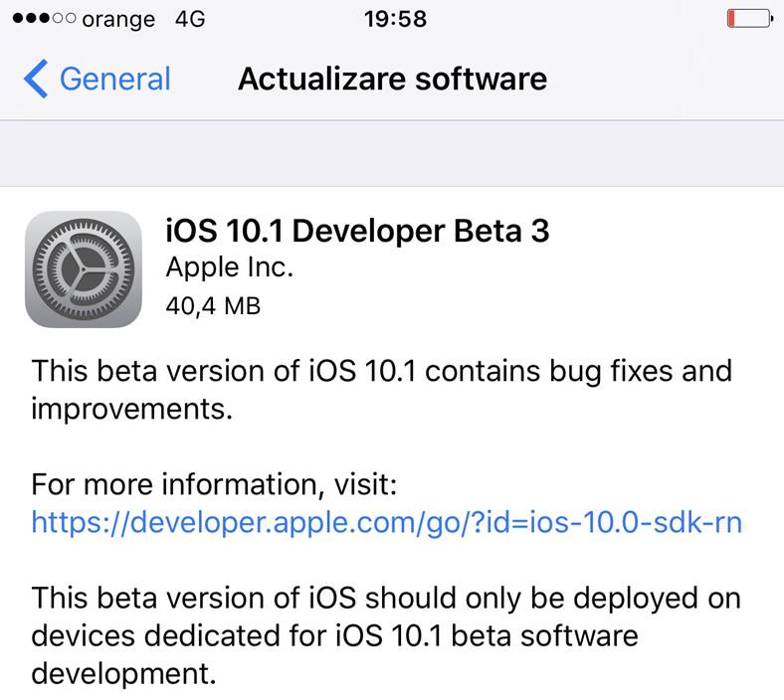This screenshot has width=784, height=700.
Task: Tap the low battery indicator icon
Action: click(x=748, y=19)
